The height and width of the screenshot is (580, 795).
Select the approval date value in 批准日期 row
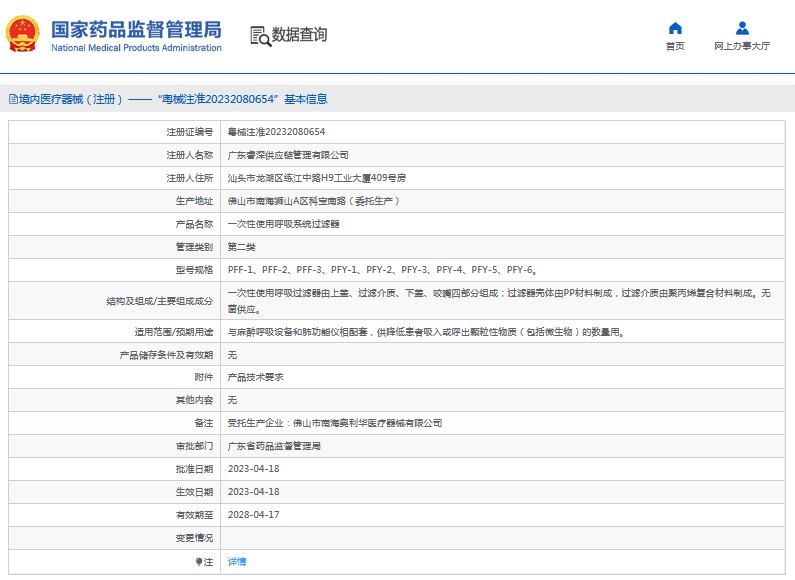(x=254, y=469)
